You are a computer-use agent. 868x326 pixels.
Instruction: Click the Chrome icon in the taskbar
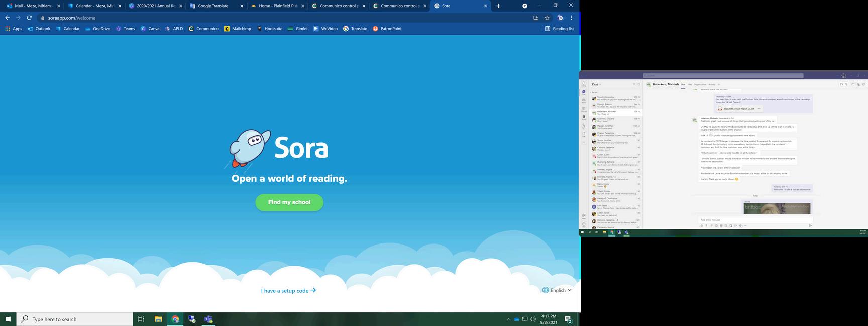coord(175,319)
